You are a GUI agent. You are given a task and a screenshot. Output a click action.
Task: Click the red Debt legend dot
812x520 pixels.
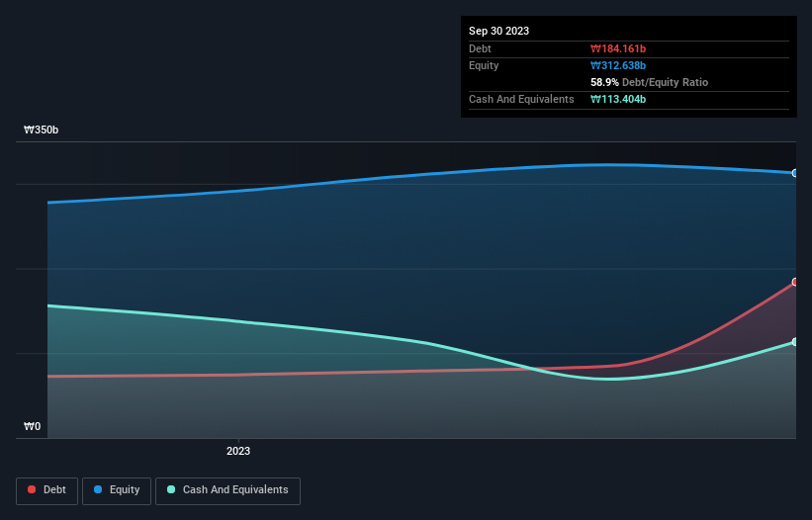32,489
